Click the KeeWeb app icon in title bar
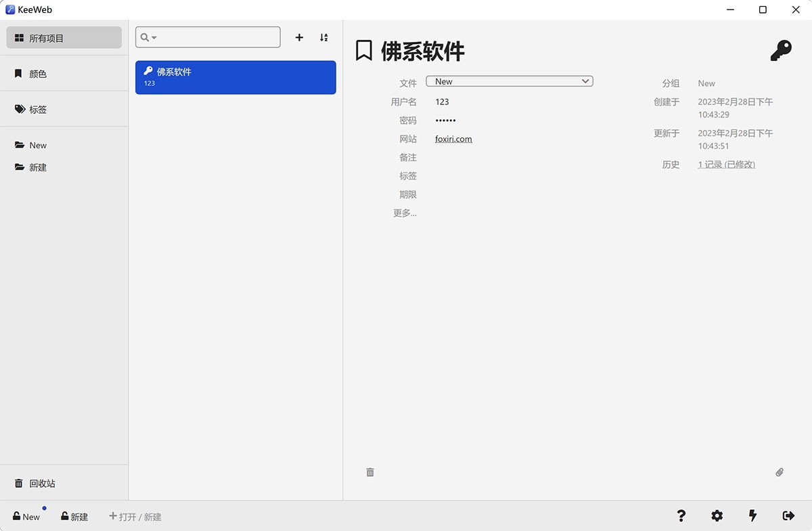The width and height of the screenshot is (812, 531). pyautogui.click(x=9, y=9)
